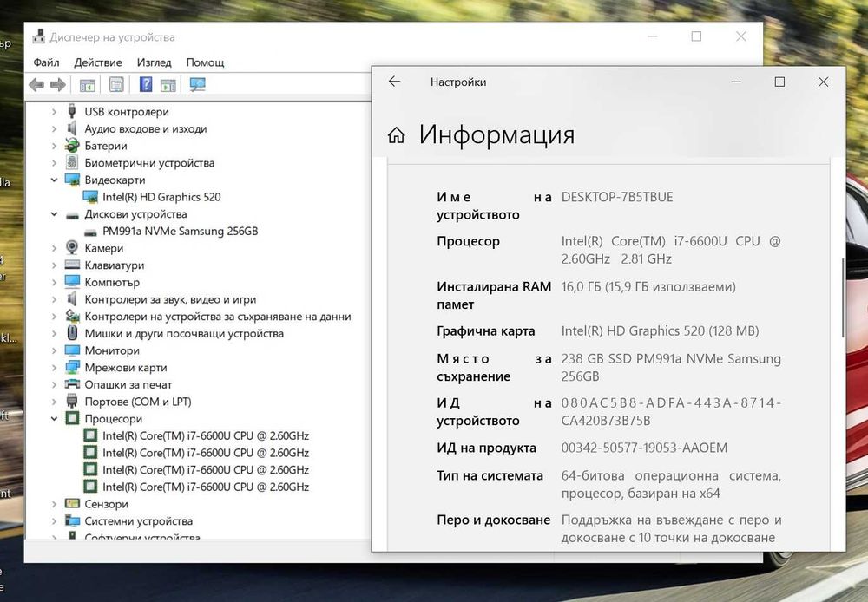Click the scan for hardware changes monitor icon

[x=198, y=84]
